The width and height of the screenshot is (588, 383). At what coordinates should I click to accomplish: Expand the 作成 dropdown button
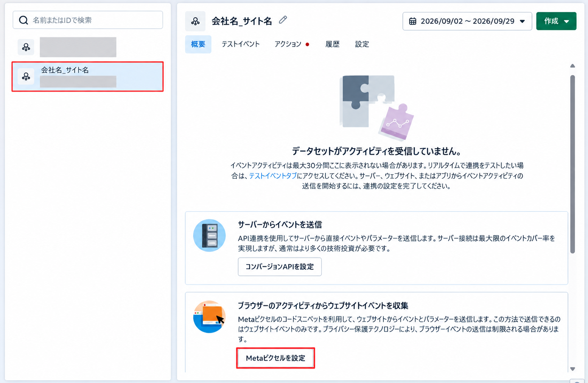point(556,21)
